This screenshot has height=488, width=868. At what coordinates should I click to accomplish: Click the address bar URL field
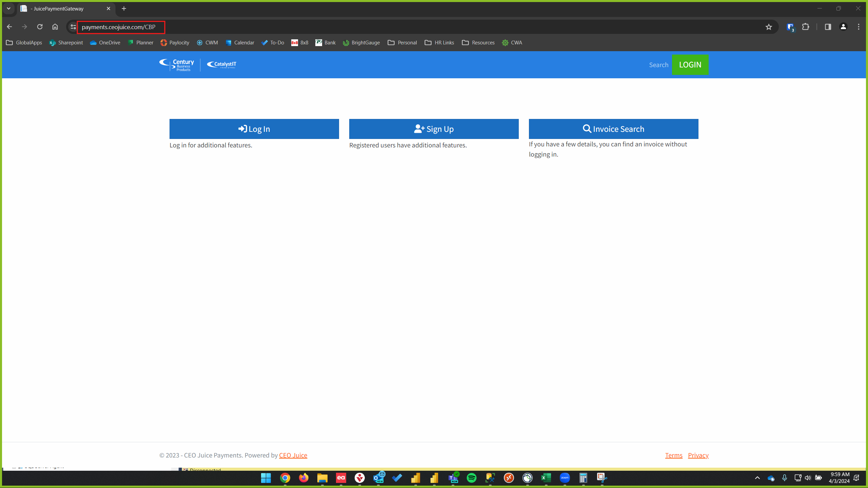pos(119,27)
